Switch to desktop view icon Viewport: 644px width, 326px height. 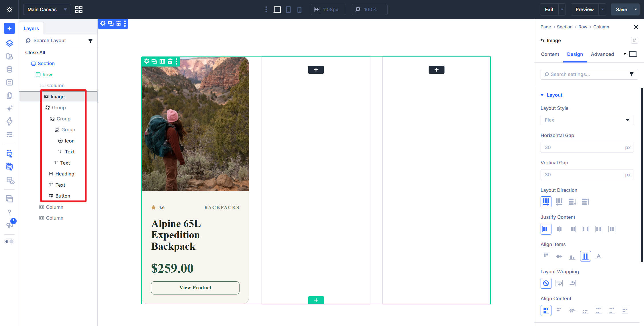click(x=277, y=9)
